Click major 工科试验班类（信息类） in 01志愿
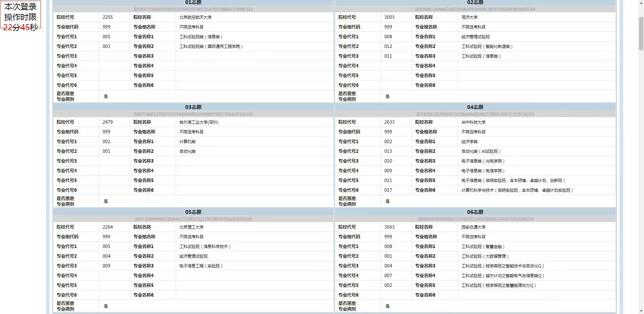The height and width of the screenshot is (314, 644). 201,37
